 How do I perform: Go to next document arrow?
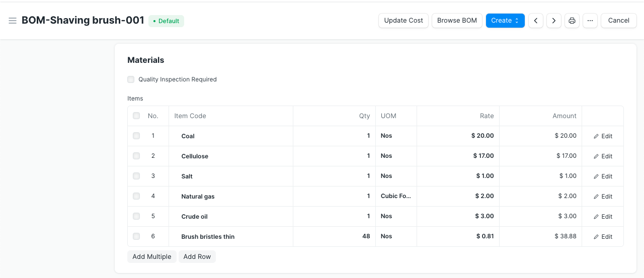(553, 21)
